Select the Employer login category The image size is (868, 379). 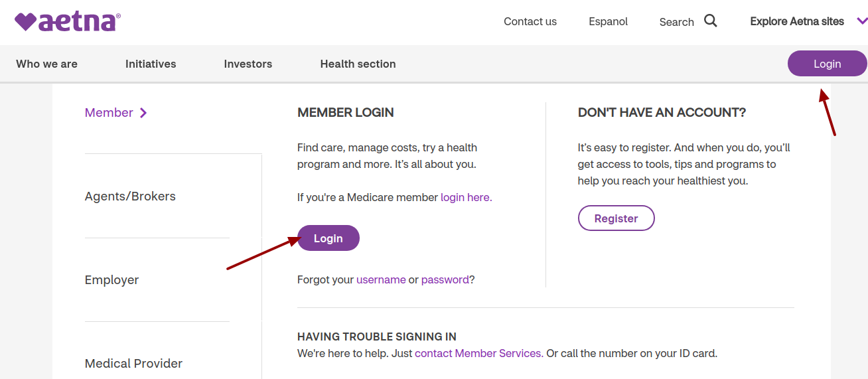click(x=111, y=280)
